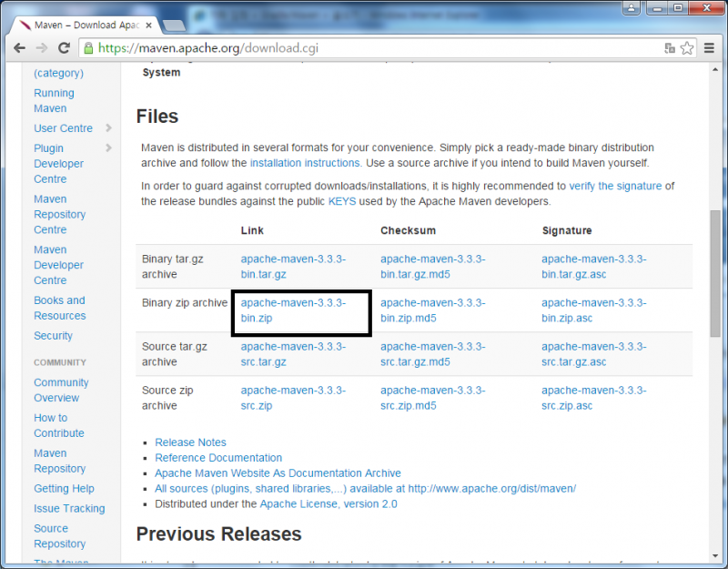
Task: Open Issue Tracking link
Action: (x=69, y=509)
